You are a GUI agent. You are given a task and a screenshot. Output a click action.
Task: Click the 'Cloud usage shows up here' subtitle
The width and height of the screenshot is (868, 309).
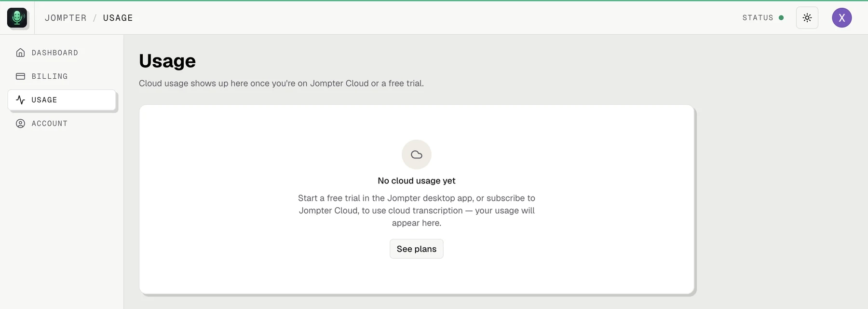[x=281, y=83]
